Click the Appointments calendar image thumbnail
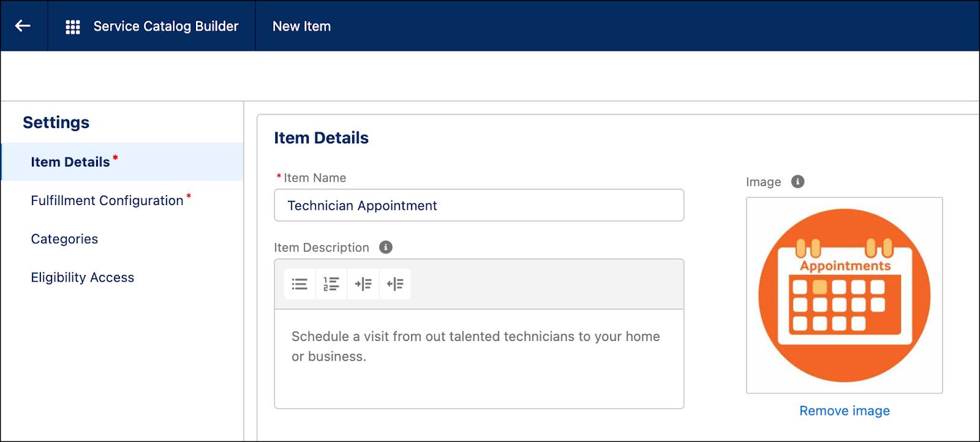Viewport: 980px width, 442px height. pyautogui.click(x=844, y=295)
